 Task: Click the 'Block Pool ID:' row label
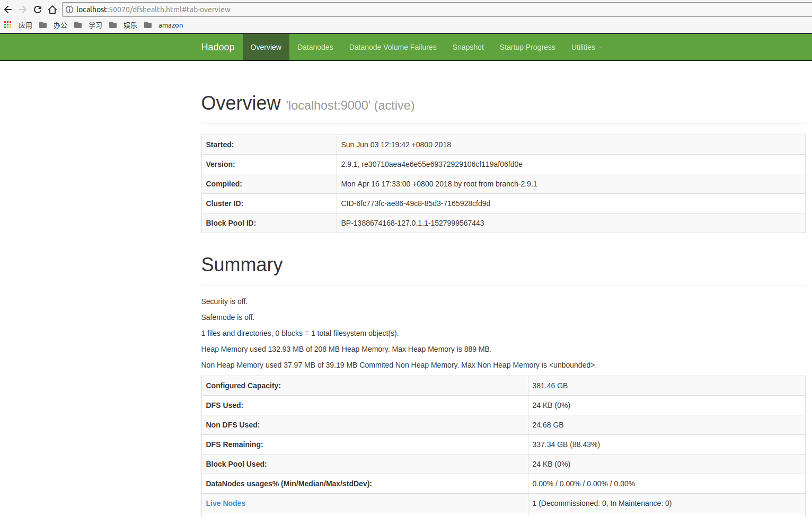231,223
